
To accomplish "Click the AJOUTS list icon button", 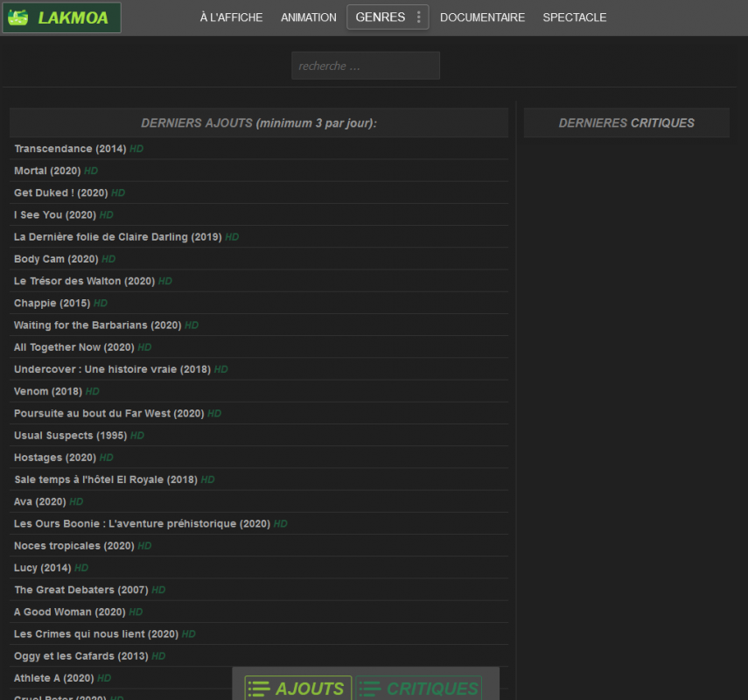I will pos(298,689).
